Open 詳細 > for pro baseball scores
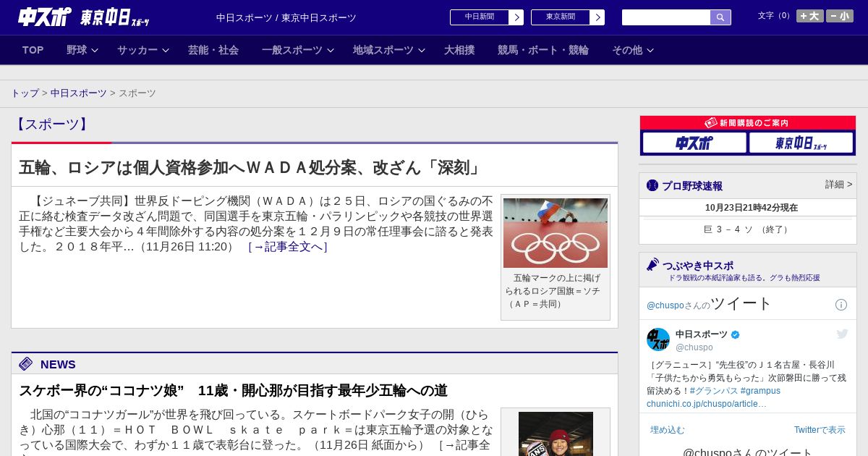868x456 pixels. pyautogui.click(x=839, y=185)
